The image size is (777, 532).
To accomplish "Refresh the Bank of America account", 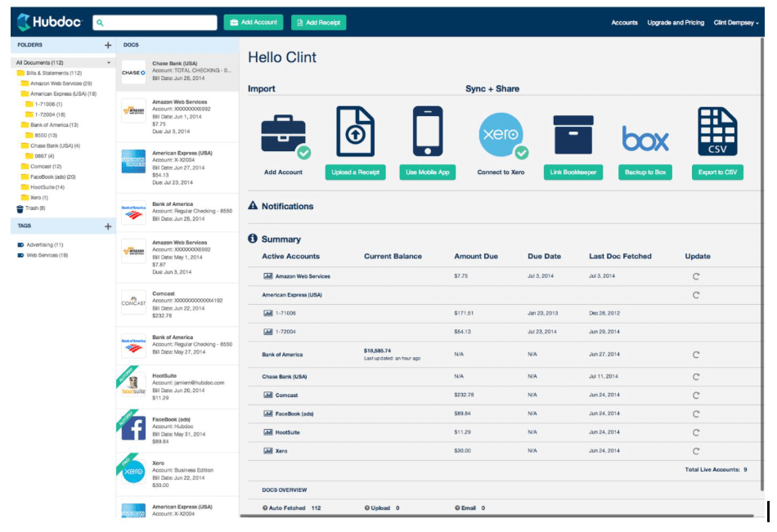I will pos(696,355).
